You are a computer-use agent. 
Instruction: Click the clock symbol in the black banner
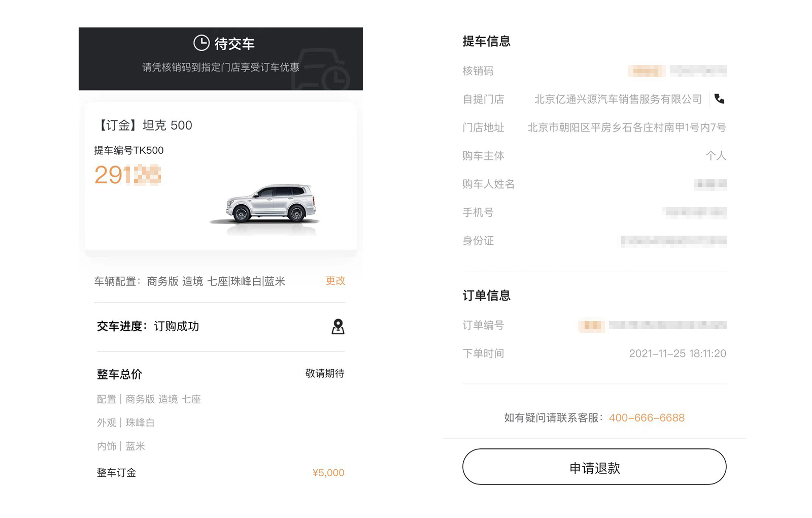point(201,44)
